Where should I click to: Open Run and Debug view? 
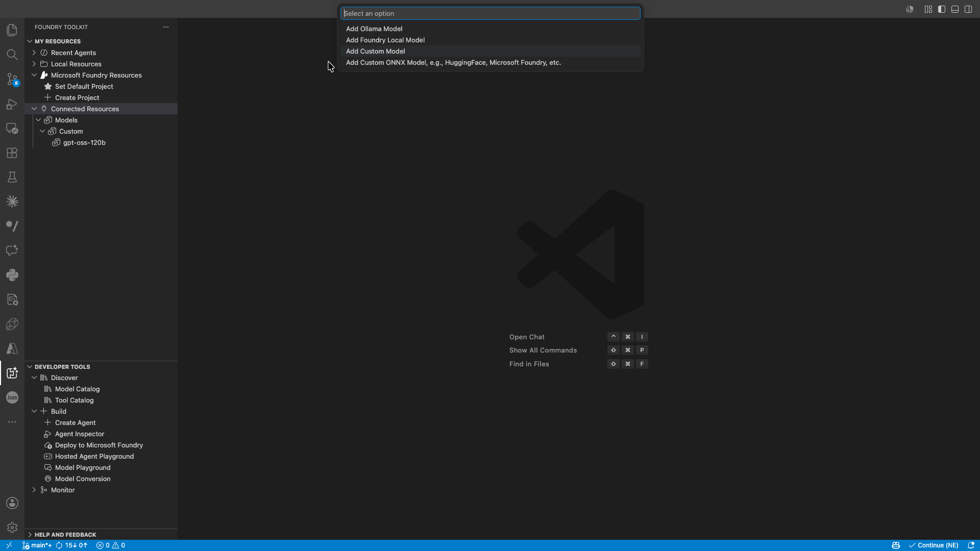pos(12,104)
